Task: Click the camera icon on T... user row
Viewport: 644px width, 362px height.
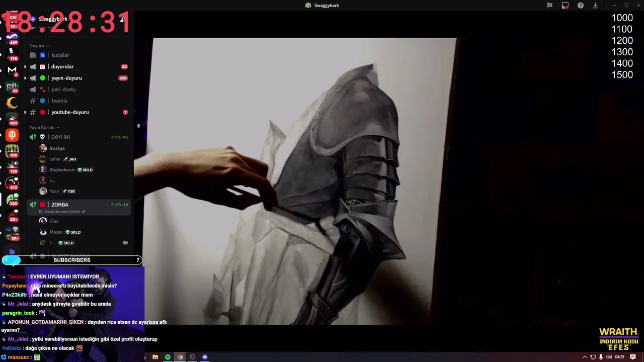Action: click(x=125, y=243)
